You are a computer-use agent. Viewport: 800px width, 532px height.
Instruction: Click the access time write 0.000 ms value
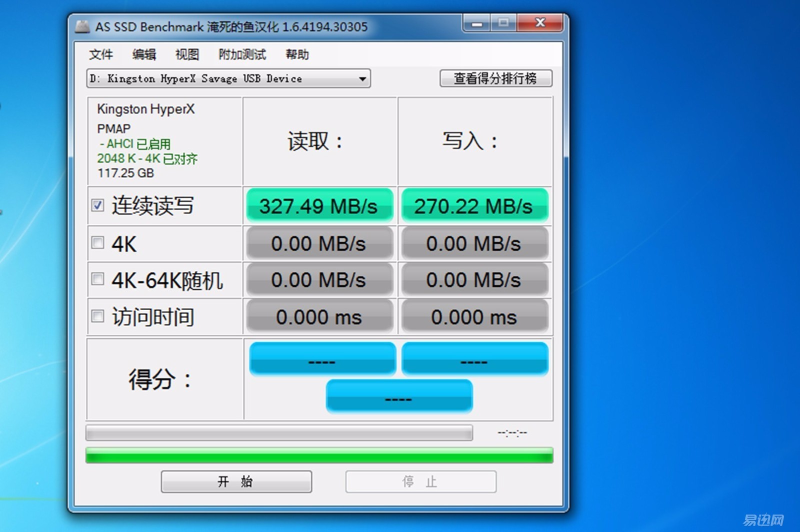point(474,317)
